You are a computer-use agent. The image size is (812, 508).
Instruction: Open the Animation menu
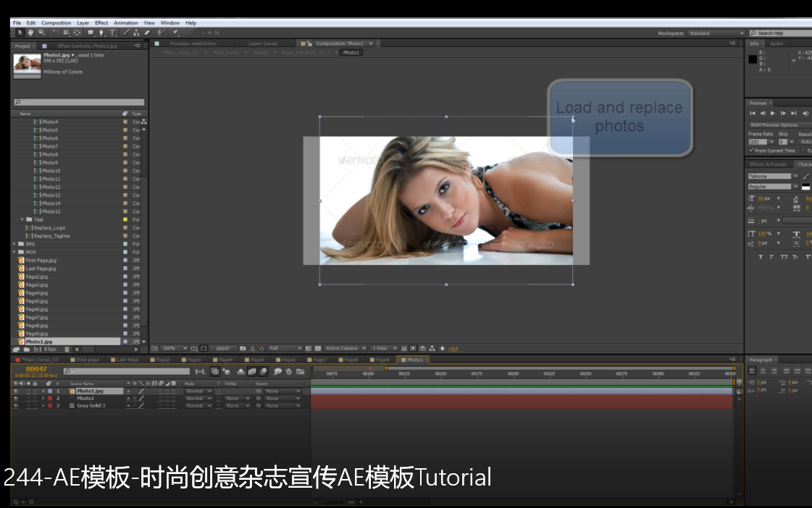[126, 22]
